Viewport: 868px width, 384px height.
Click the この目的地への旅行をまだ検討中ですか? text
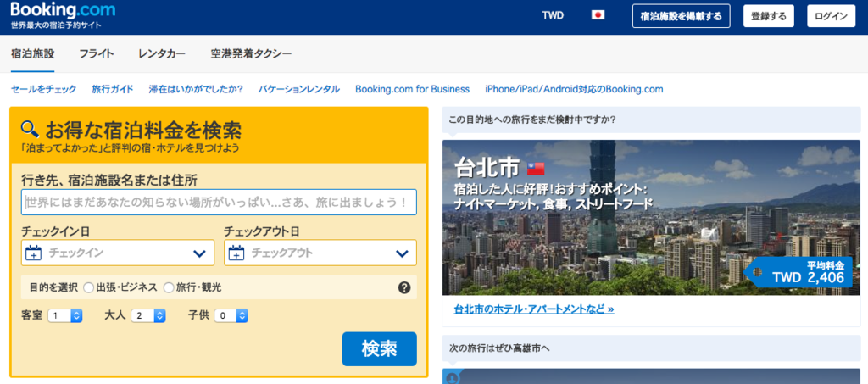532,119
